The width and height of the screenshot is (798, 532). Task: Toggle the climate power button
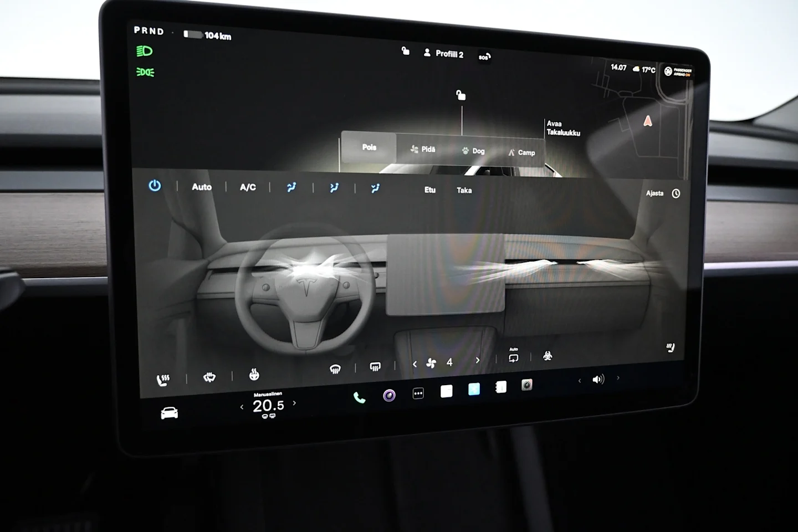point(155,186)
